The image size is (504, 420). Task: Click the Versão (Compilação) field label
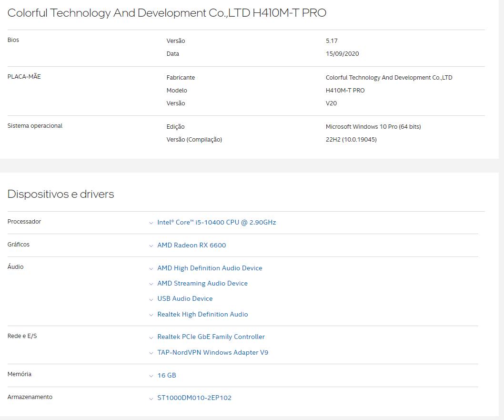pyautogui.click(x=194, y=140)
